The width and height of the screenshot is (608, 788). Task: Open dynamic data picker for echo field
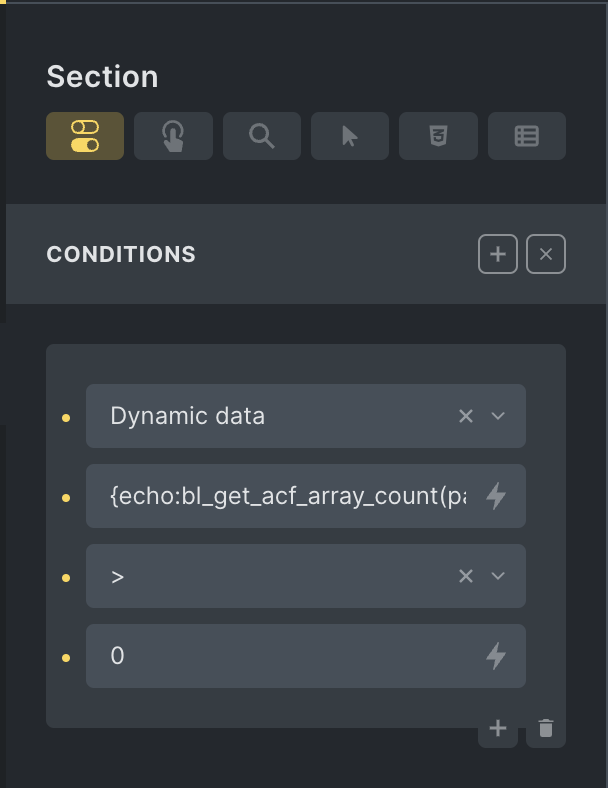(x=496, y=496)
